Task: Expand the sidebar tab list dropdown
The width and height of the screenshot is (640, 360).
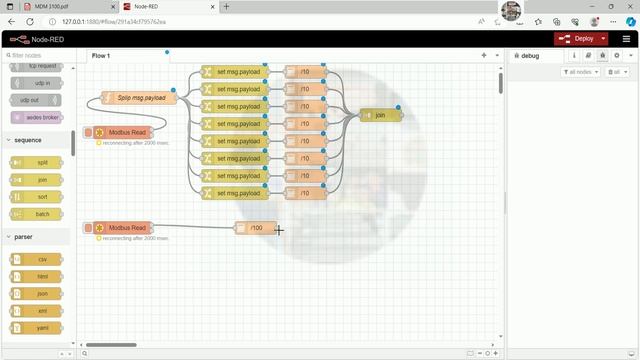Action: coord(631,56)
